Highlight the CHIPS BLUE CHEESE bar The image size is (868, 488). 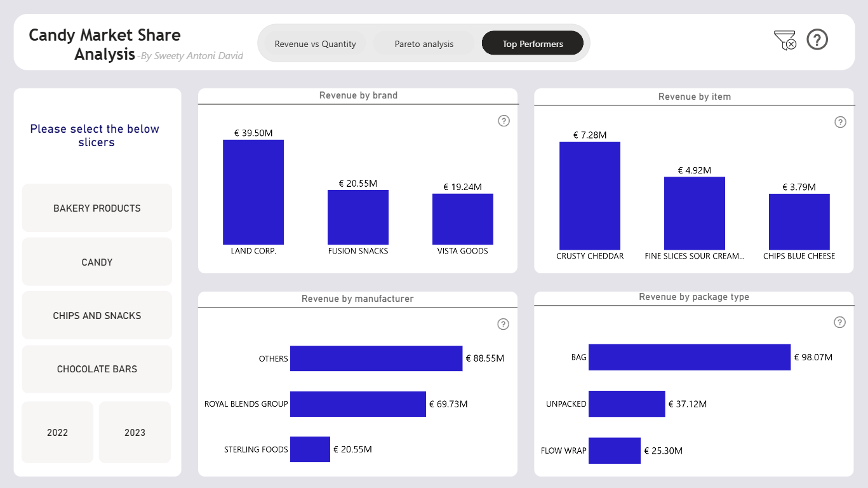coord(799,222)
